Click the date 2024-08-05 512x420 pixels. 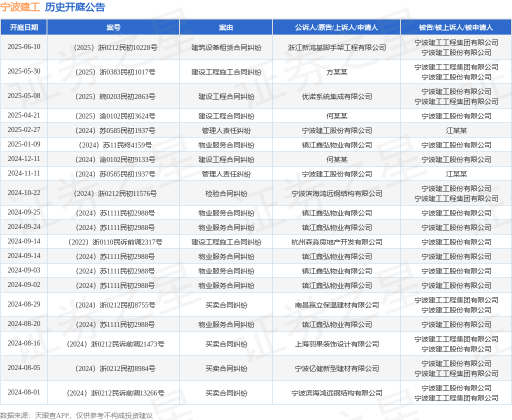24,367
